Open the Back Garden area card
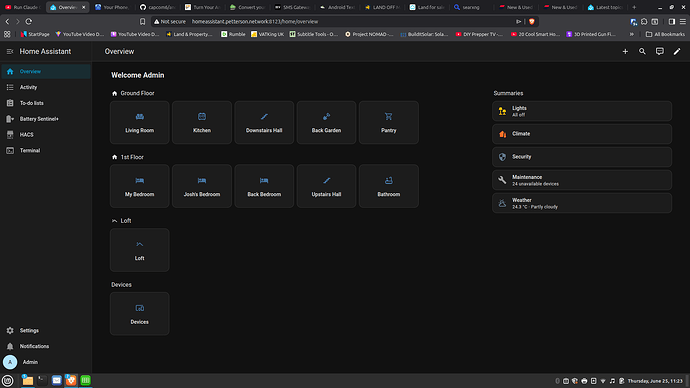This screenshot has width=690, height=388. 326,122
